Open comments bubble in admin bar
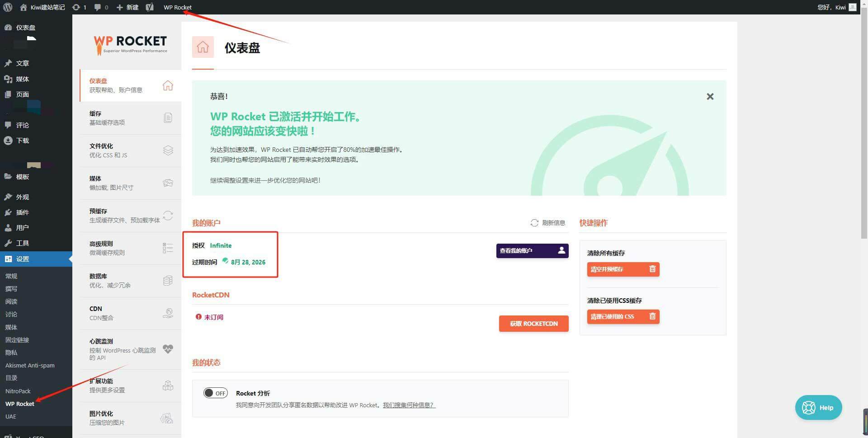 click(101, 7)
